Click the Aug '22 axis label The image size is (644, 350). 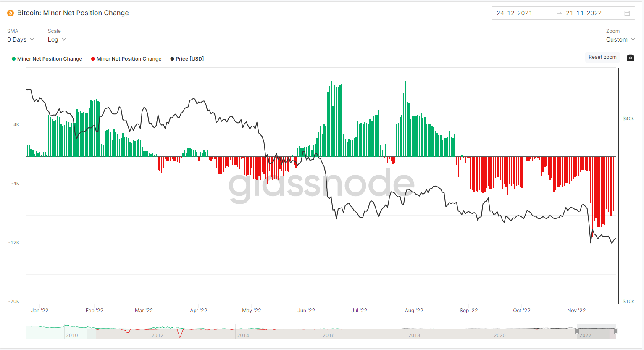click(x=414, y=311)
